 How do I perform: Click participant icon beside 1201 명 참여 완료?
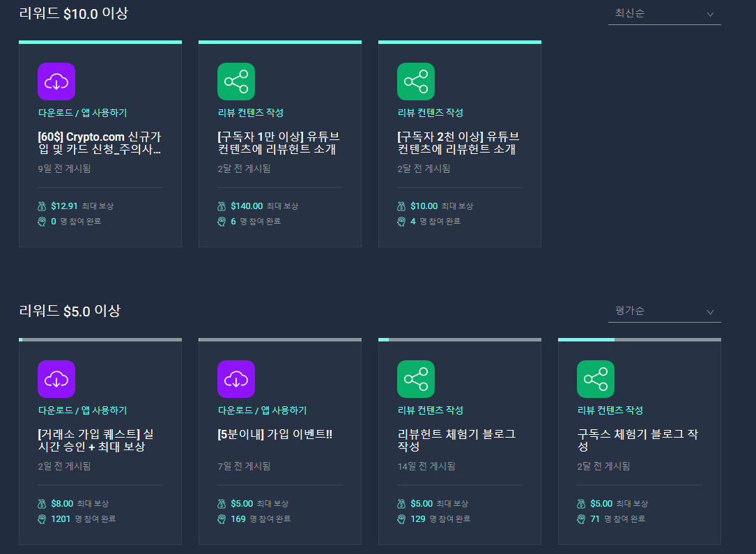pyautogui.click(x=42, y=519)
